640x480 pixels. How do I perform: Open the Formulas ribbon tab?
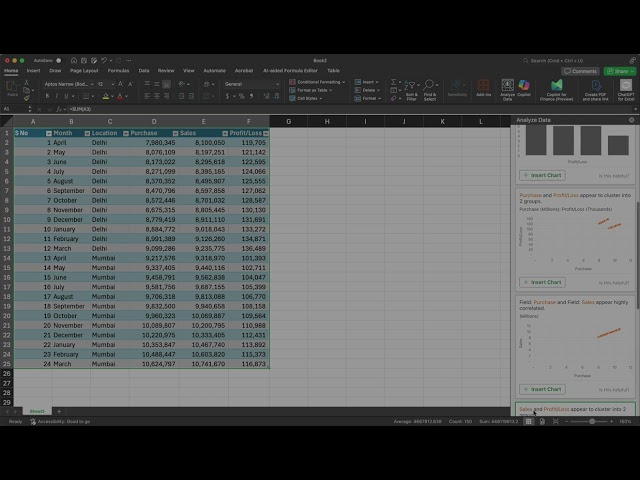click(118, 71)
